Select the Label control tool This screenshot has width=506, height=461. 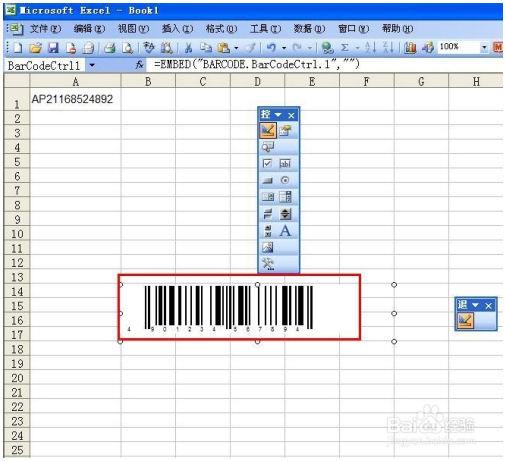tap(285, 230)
